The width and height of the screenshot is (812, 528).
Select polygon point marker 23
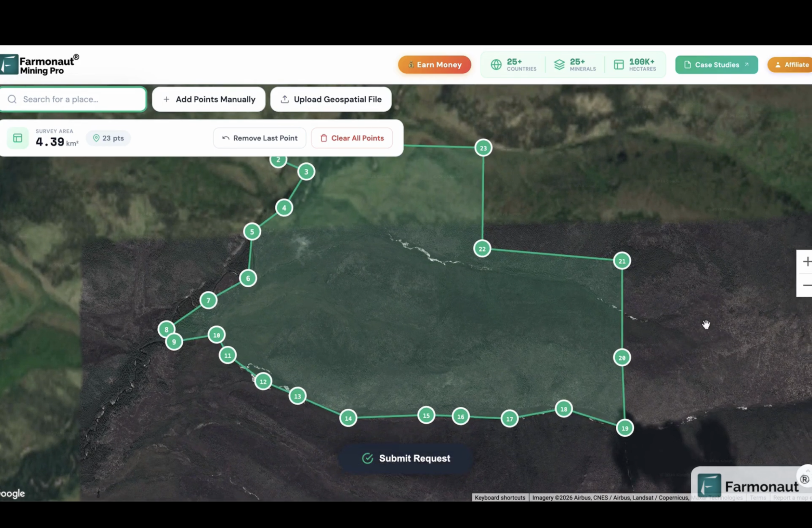[483, 148]
